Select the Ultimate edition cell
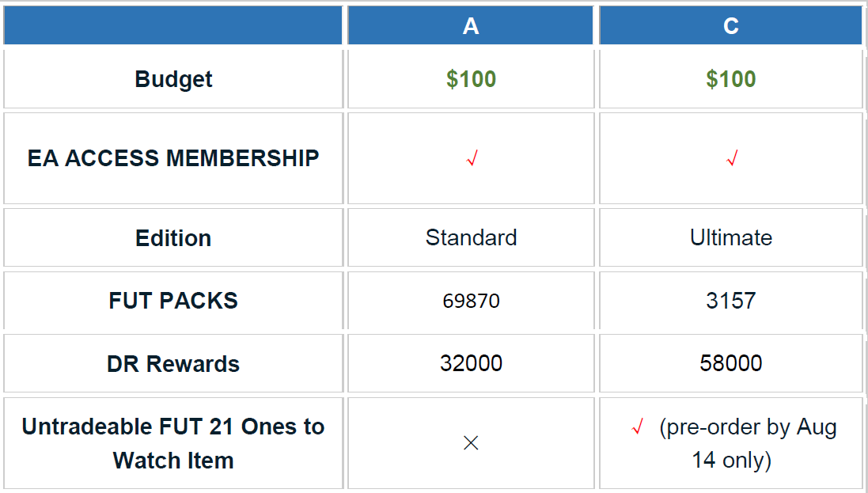The image size is (868, 493). 731,237
